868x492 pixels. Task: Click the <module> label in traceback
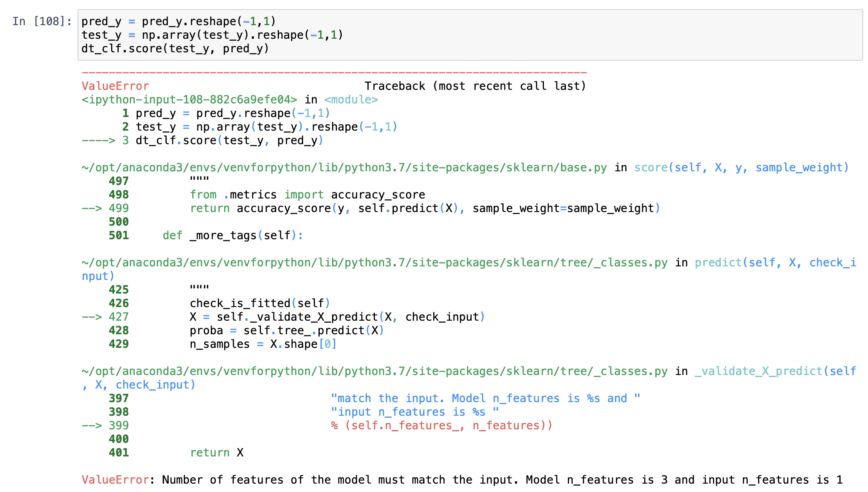point(351,100)
